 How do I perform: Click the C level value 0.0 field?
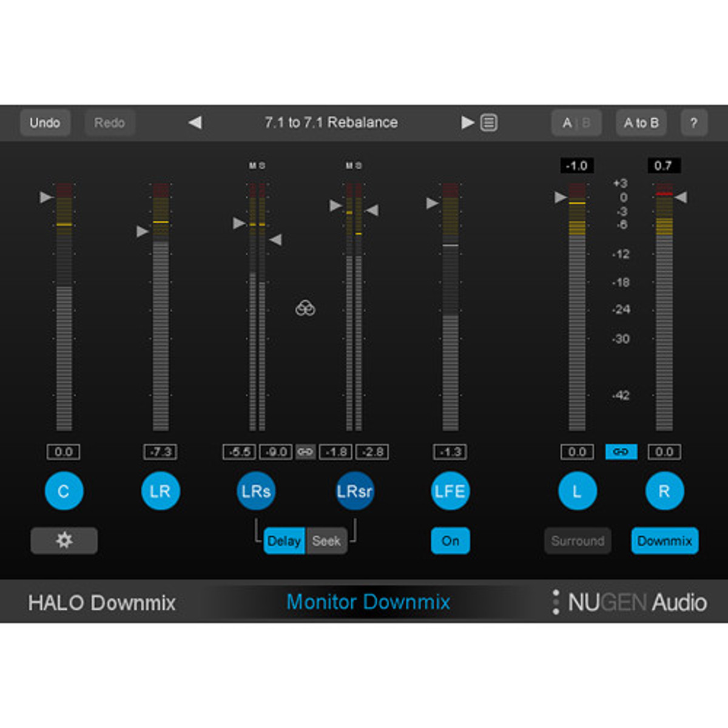(x=63, y=452)
